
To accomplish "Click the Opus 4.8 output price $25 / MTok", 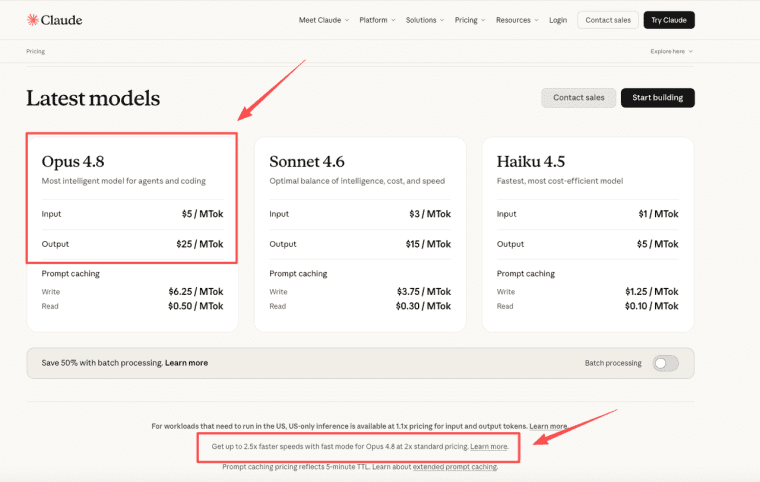I will pos(200,244).
